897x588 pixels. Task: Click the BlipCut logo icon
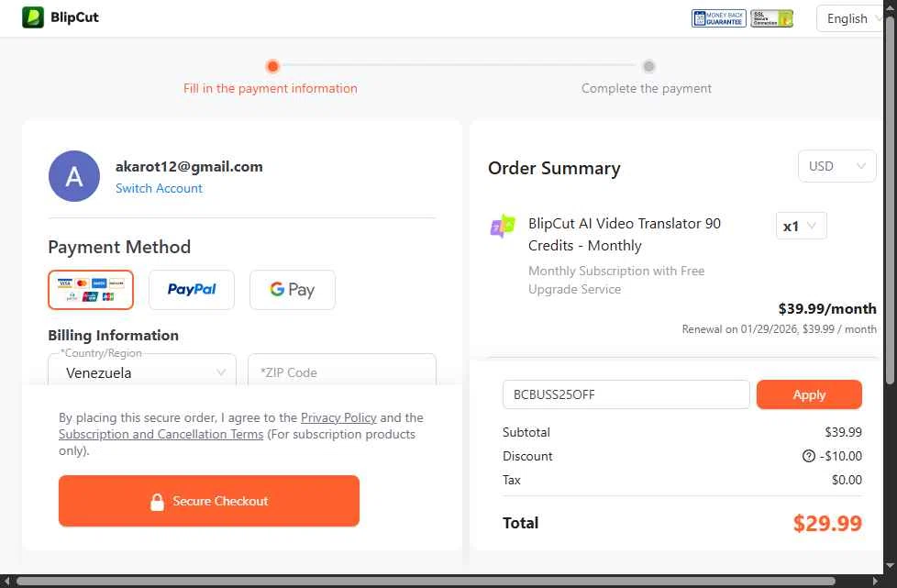pyautogui.click(x=33, y=17)
